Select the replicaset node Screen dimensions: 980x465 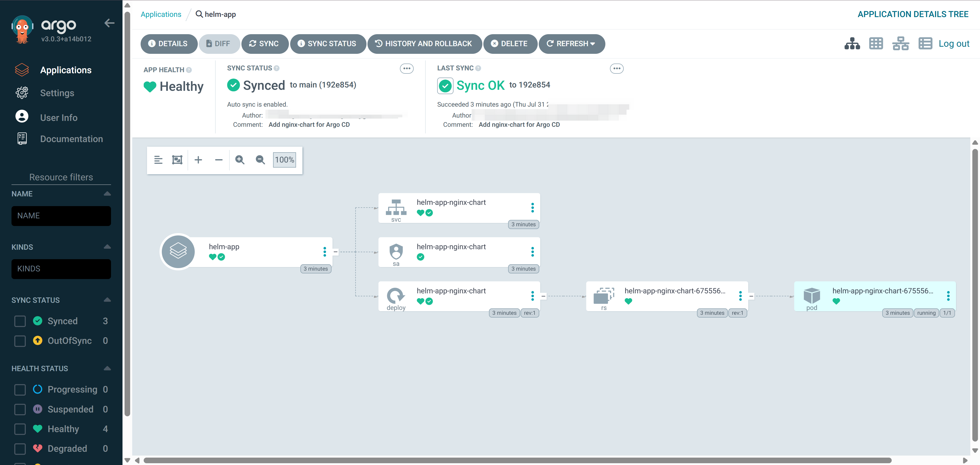point(667,296)
